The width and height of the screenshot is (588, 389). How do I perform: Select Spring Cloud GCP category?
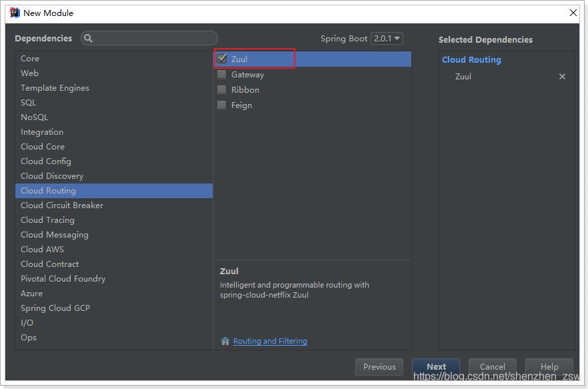tap(114, 308)
